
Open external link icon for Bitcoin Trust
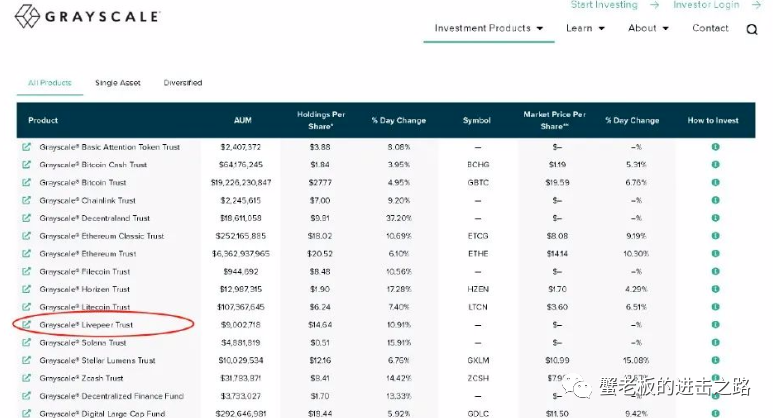pyautogui.click(x=27, y=183)
